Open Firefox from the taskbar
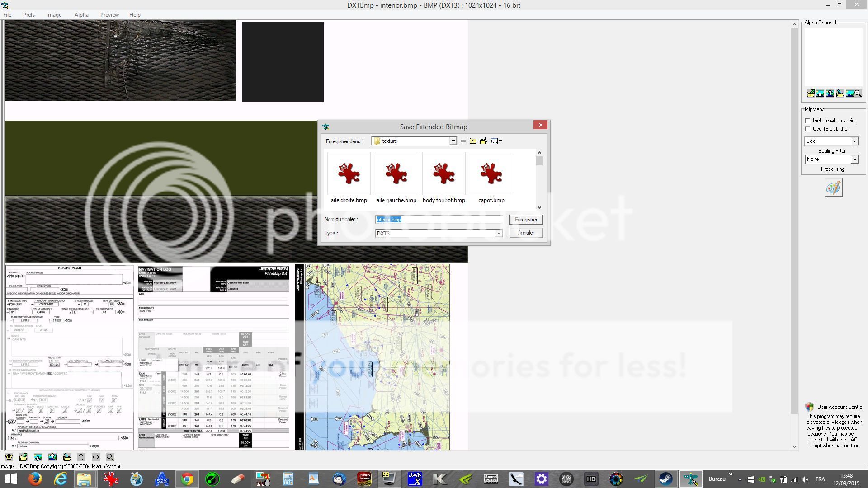This screenshot has height=488, width=868. 35,479
